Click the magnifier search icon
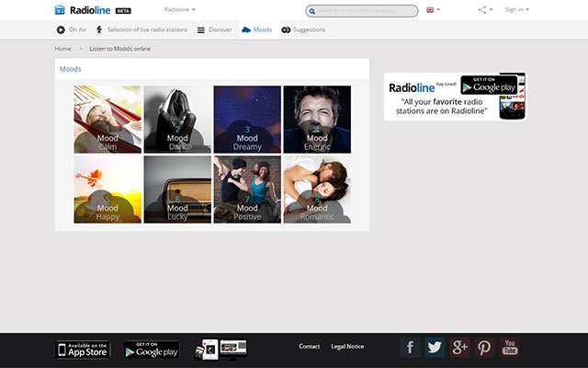Viewport: 588px width, 368px height. pos(311,11)
